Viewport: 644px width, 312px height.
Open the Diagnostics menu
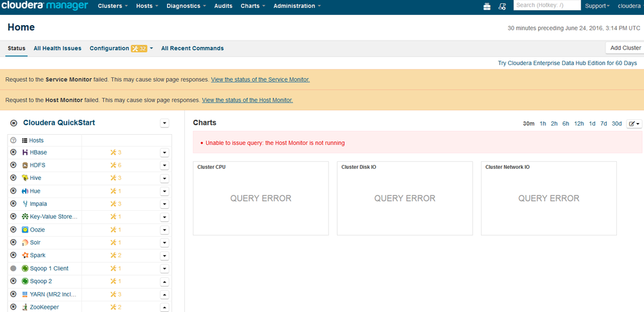186,6
